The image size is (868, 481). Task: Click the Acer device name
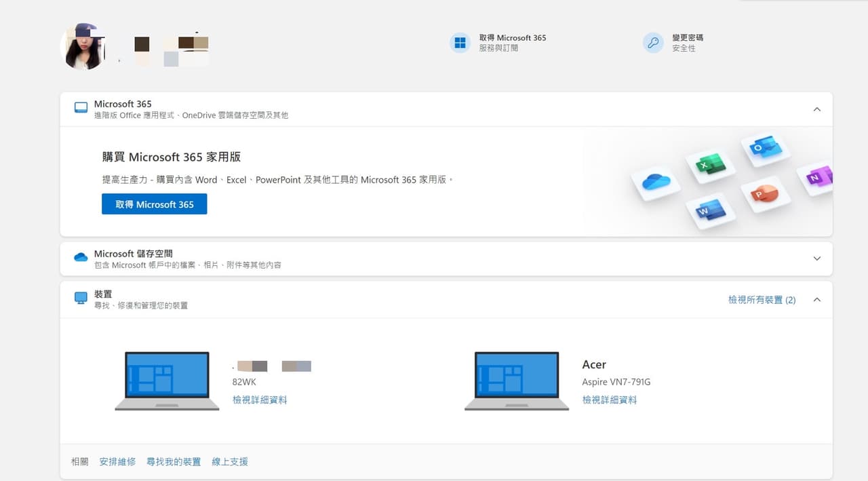point(594,365)
